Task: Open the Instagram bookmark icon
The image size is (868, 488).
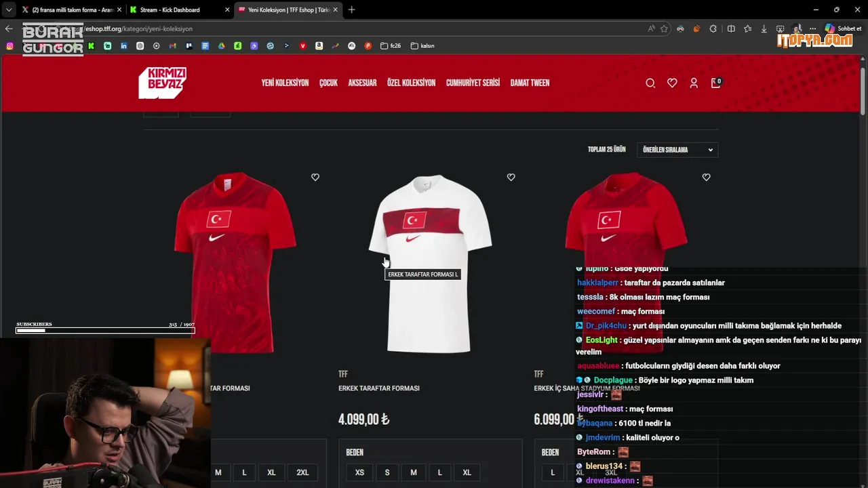Action: 9,46
